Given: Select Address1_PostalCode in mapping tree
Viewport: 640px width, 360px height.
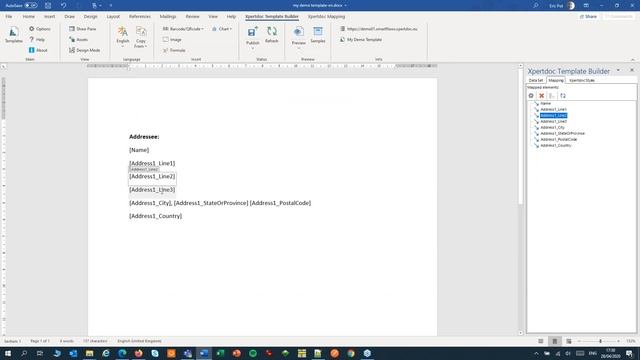Looking at the screenshot, I should point(559,139).
